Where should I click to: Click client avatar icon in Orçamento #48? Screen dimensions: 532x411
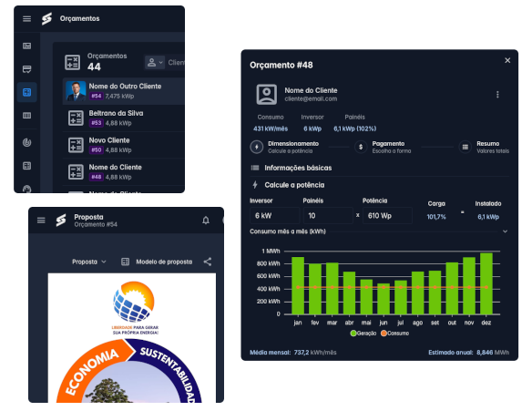coord(266,95)
